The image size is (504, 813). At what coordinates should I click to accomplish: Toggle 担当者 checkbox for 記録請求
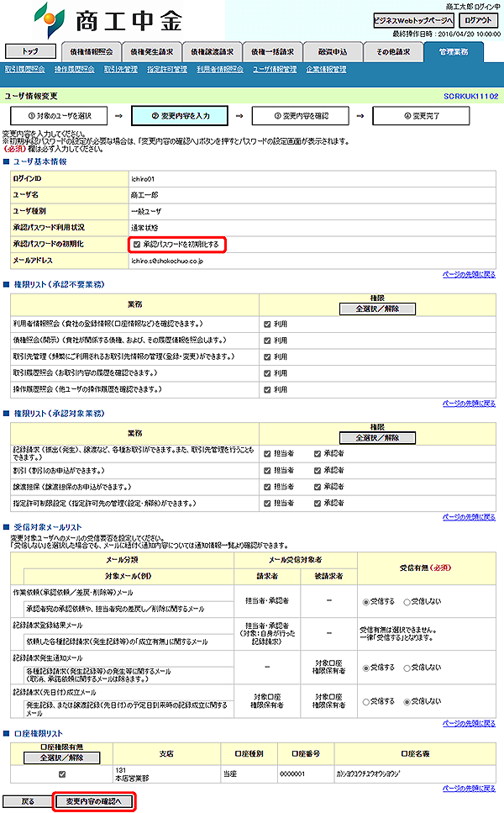(x=267, y=454)
